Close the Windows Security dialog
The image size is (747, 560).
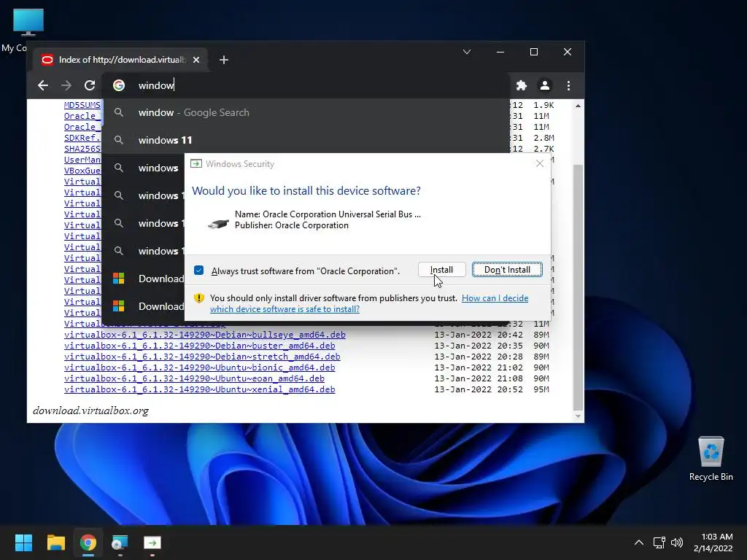click(540, 163)
